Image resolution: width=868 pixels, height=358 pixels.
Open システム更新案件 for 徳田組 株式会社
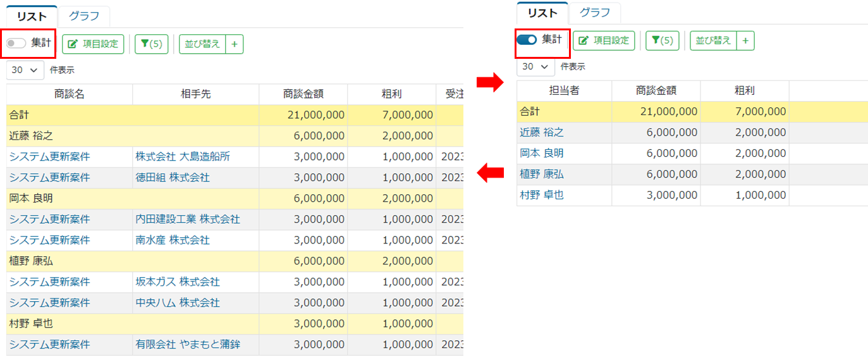[50, 178]
